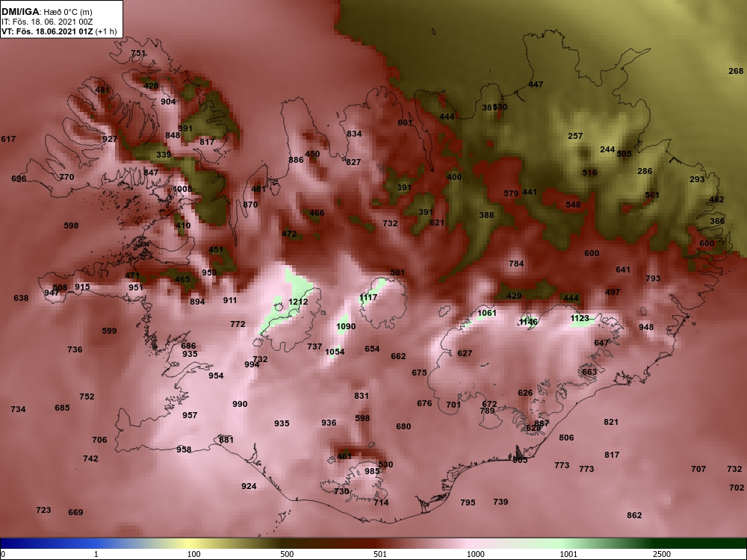Select the 'IT: Fös. 18. 06. 2021 00Z' line

[46, 22]
